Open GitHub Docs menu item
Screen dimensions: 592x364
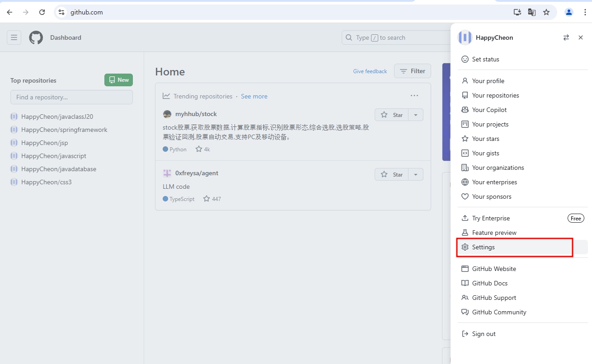point(523,283)
